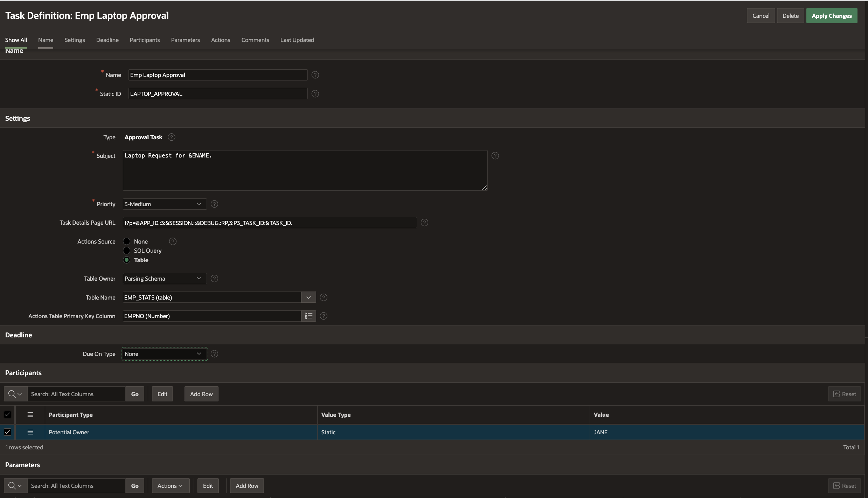
Task: Click help icon beside Subject textarea
Action: (x=495, y=156)
